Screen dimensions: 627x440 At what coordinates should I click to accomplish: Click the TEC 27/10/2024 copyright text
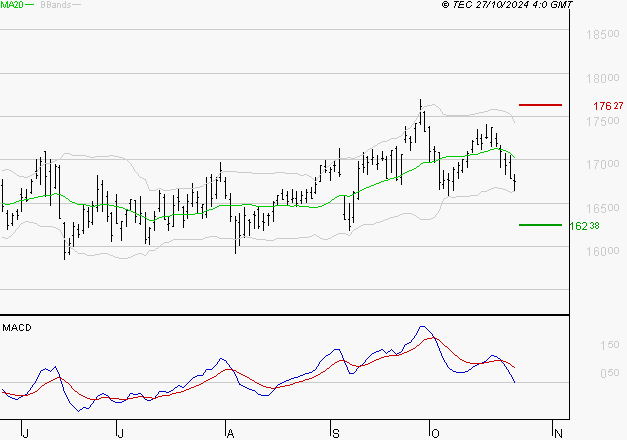point(507,5)
